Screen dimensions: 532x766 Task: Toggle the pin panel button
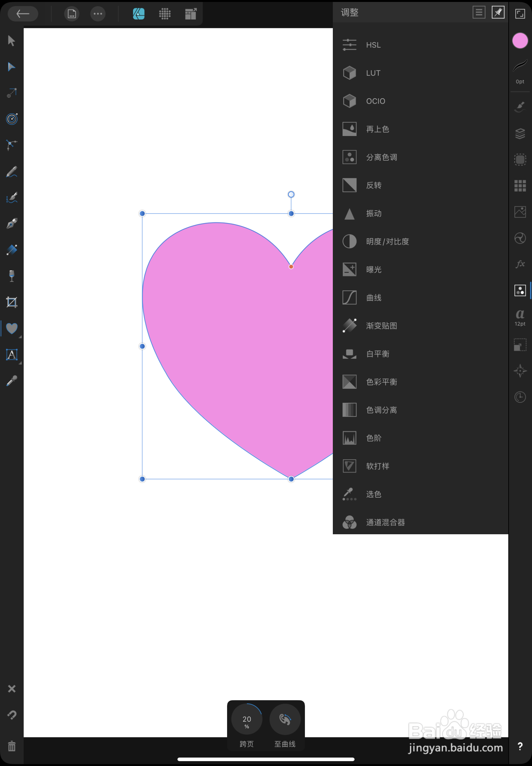[x=498, y=12]
